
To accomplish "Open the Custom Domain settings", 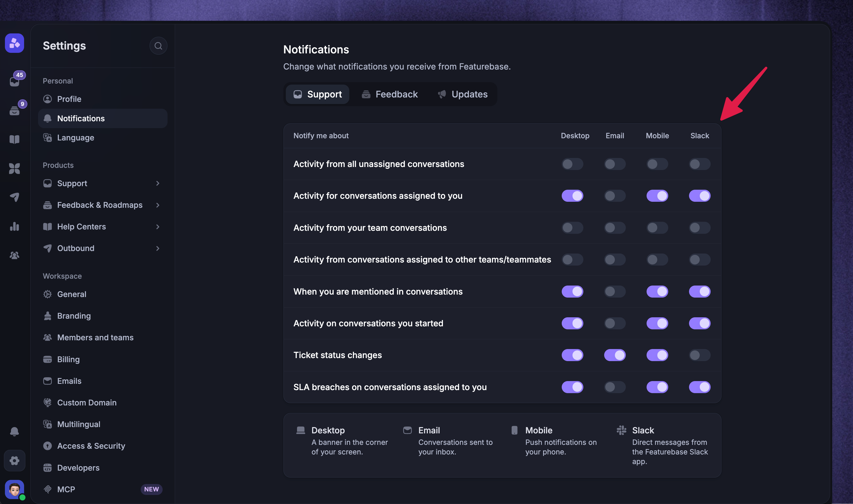I will [x=103, y=402].
